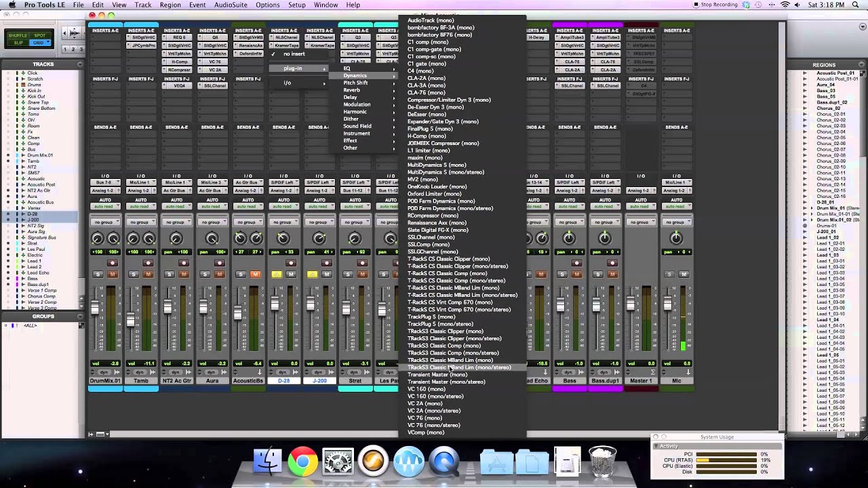Click the Mic channel pan knob
868x488 pixels.
click(x=676, y=238)
